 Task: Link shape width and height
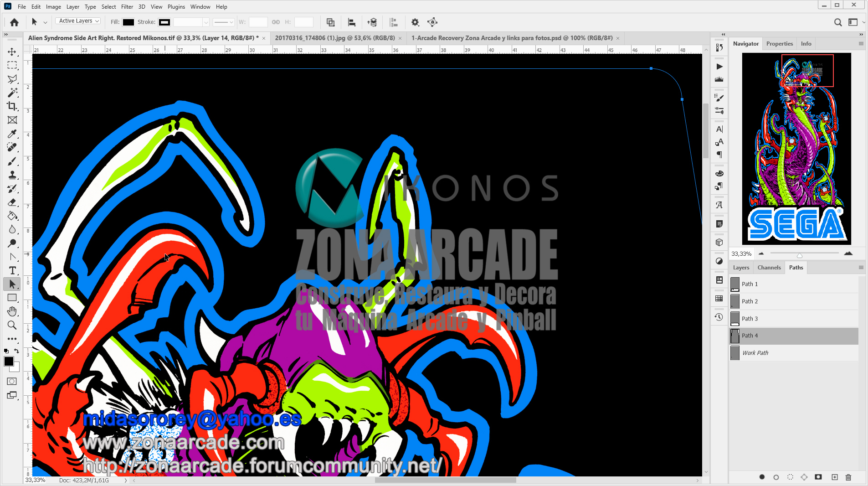coord(276,22)
